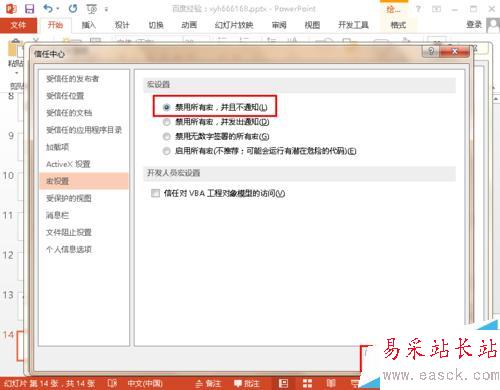
Task: Select 文件阻止设置 category
Action: (69, 232)
